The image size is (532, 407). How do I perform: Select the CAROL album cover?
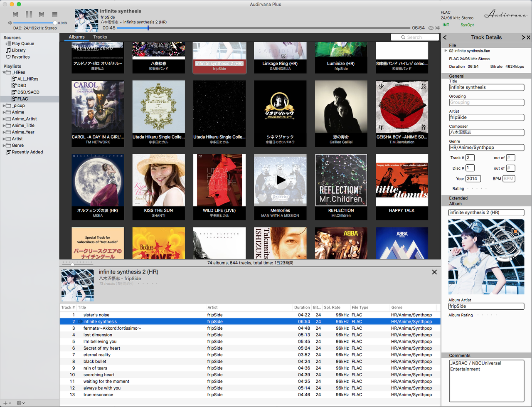click(98, 107)
